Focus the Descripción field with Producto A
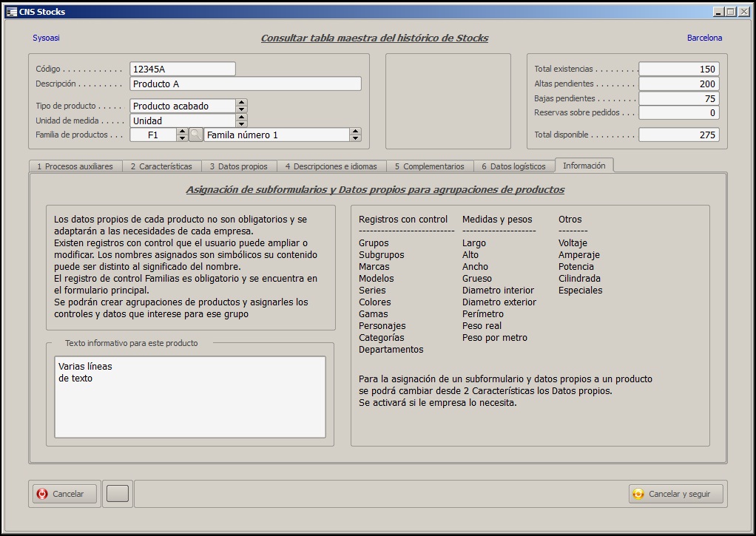The height and width of the screenshot is (536, 756). [x=246, y=84]
